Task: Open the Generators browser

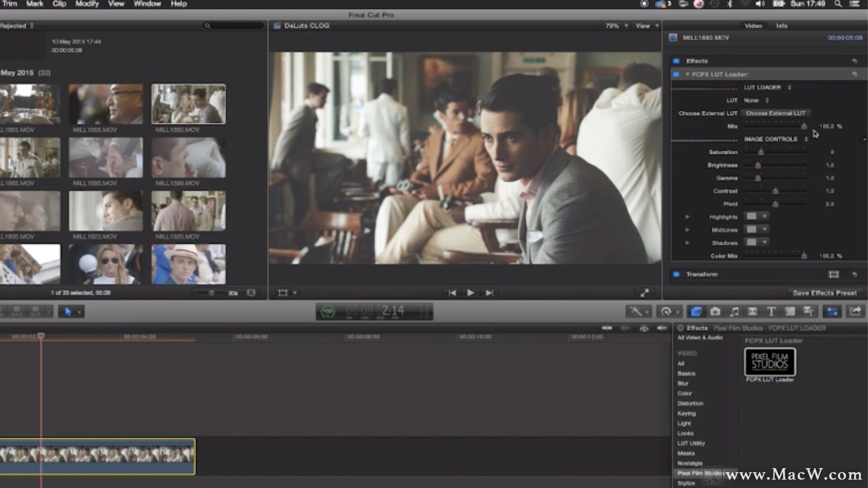Action: click(790, 311)
